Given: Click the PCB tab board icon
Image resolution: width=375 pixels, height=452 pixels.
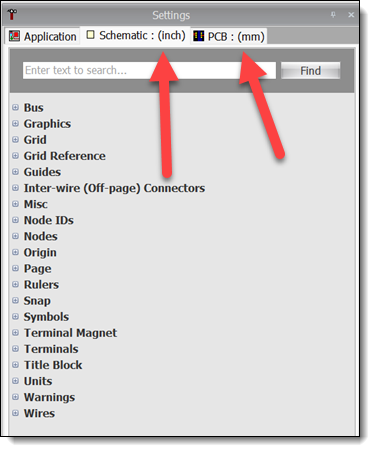Looking at the screenshot, I should 199,36.
